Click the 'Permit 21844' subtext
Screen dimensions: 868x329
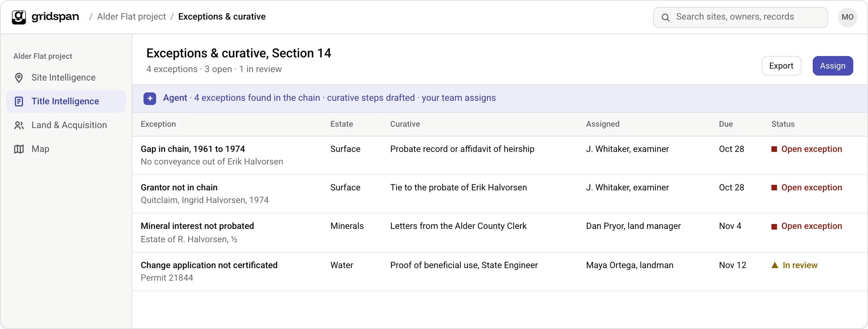pyautogui.click(x=167, y=278)
